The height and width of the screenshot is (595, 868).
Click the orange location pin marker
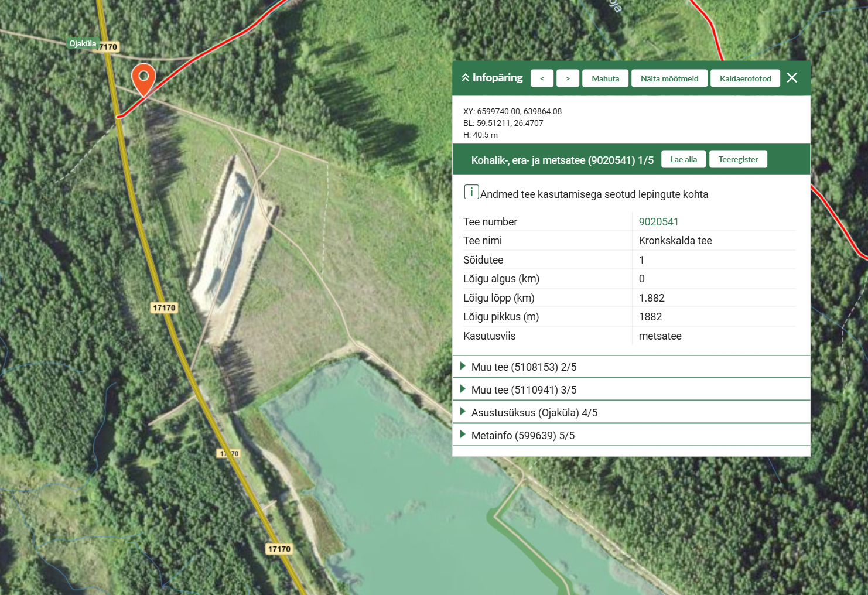pos(143,78)
